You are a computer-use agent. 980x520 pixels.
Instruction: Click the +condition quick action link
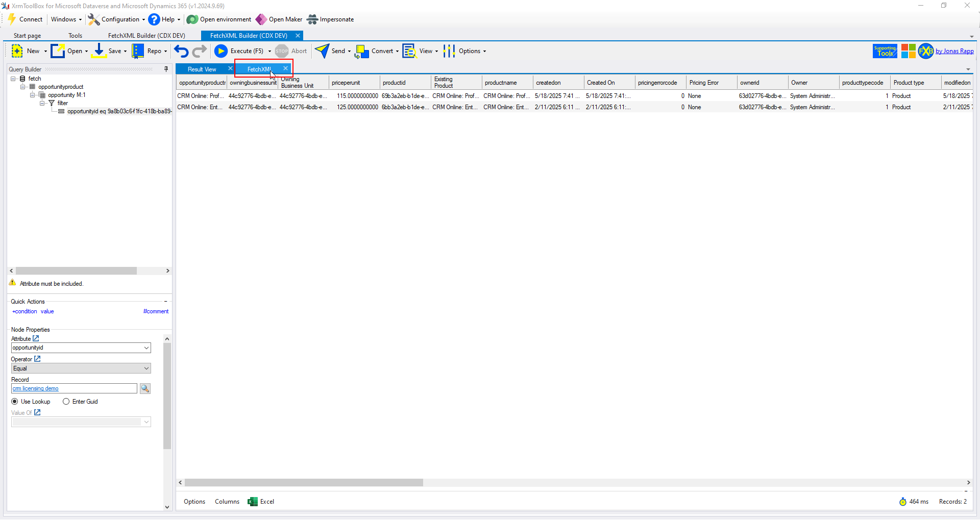click(x=24, y=311)
